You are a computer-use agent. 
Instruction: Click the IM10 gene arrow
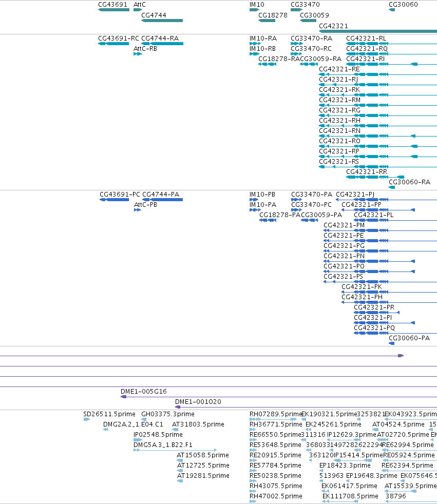click(254, 10)
